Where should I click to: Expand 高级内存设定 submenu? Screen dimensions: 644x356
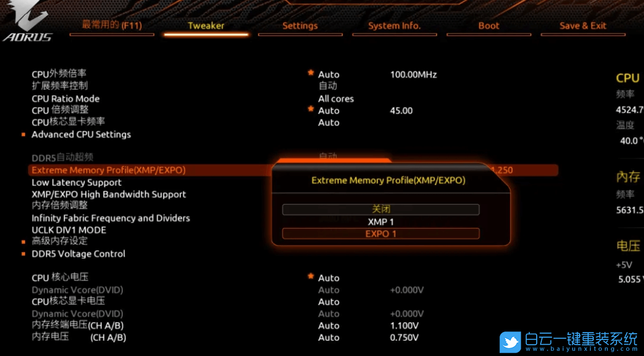click(x=59, y=241)
